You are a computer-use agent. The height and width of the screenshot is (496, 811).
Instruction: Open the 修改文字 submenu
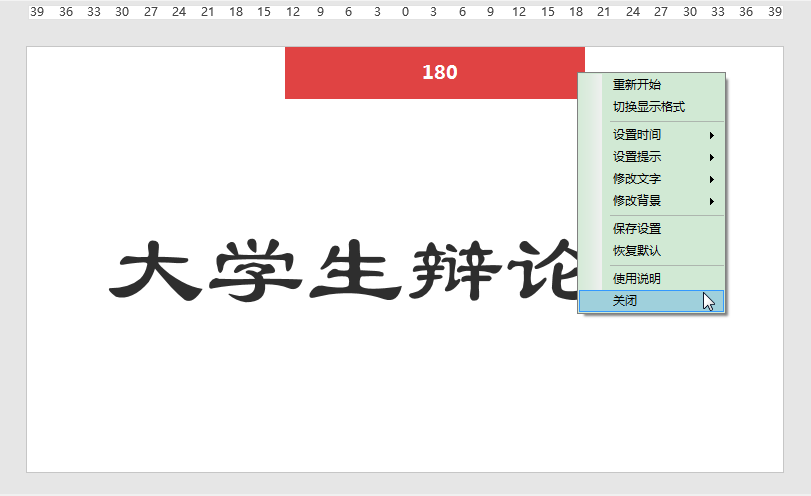click(x=651, y=179)
